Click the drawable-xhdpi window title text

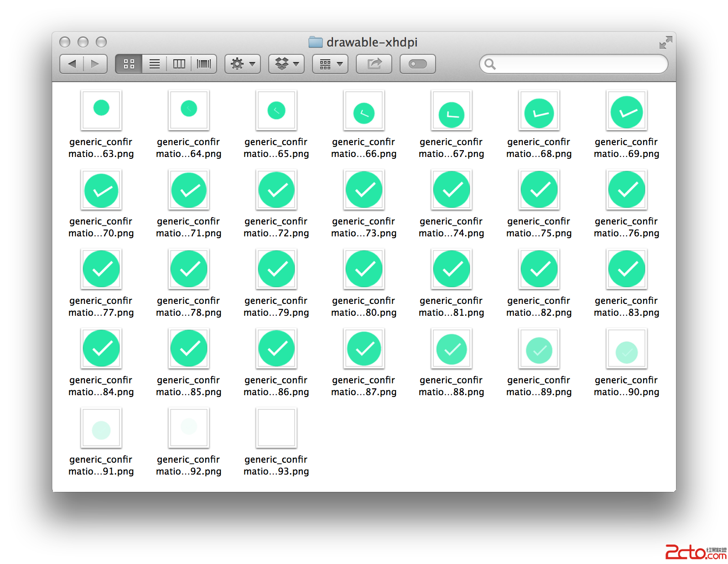(372, 42)
